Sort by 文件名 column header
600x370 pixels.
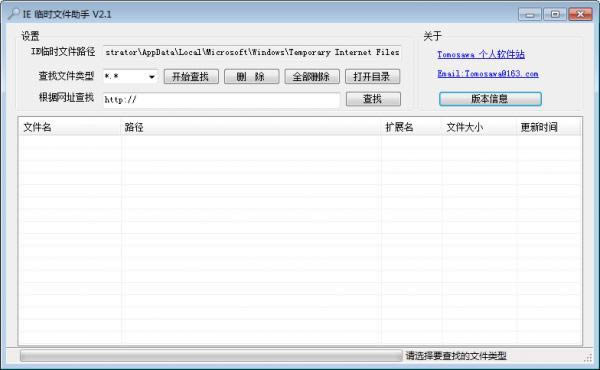[70, 127]
